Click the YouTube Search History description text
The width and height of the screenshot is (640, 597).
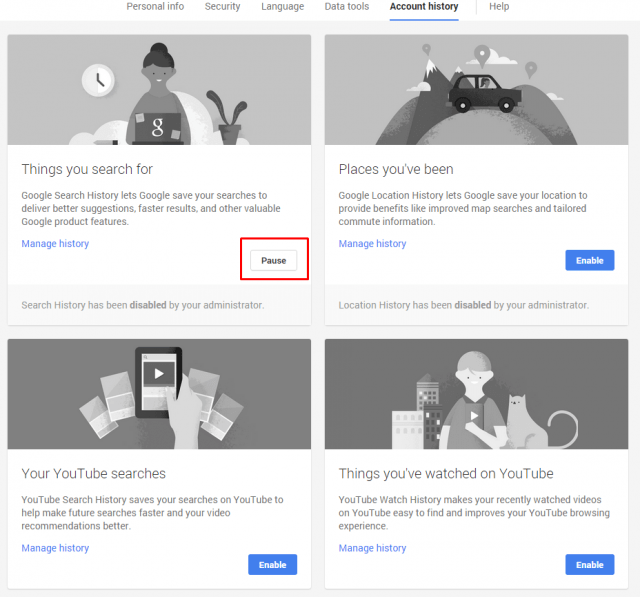point(152,513)
